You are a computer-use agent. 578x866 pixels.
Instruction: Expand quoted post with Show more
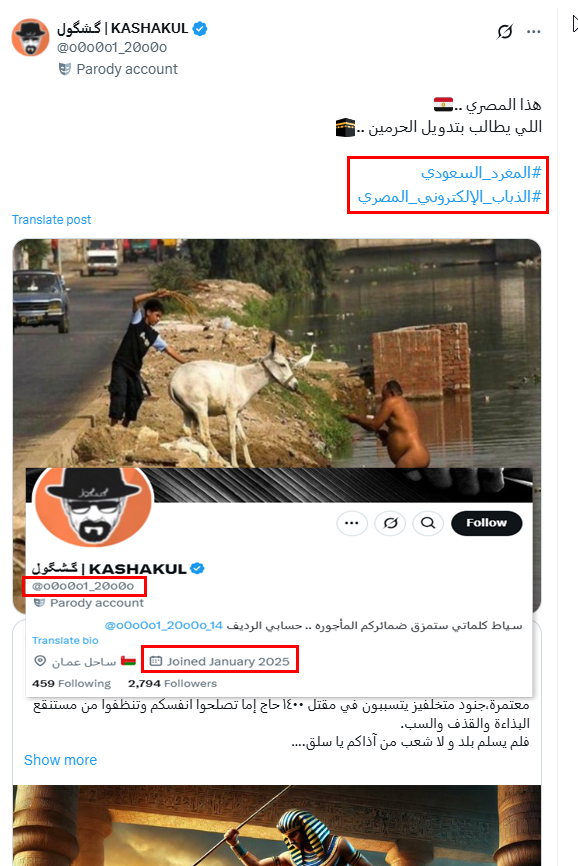[x=60, y=760]
